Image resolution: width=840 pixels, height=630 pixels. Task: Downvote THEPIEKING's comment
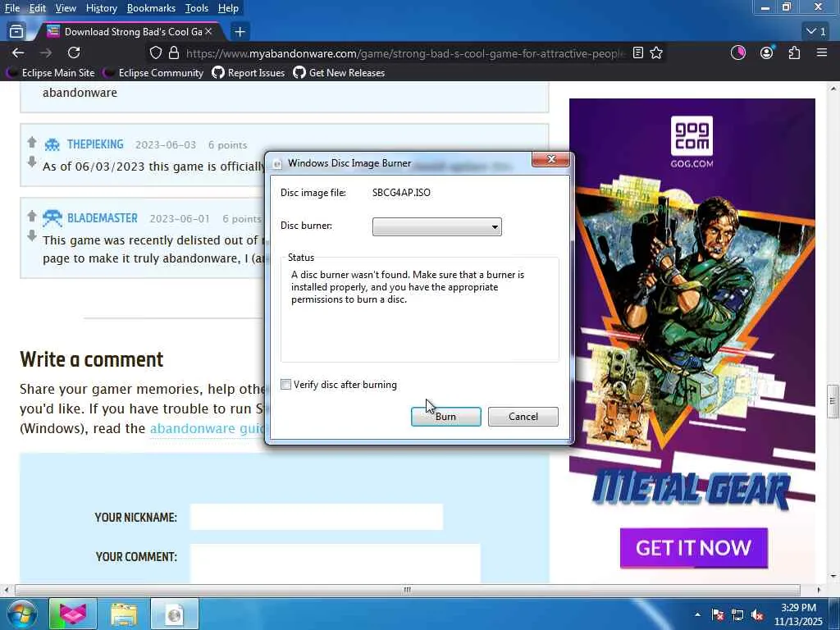(32, 162)
